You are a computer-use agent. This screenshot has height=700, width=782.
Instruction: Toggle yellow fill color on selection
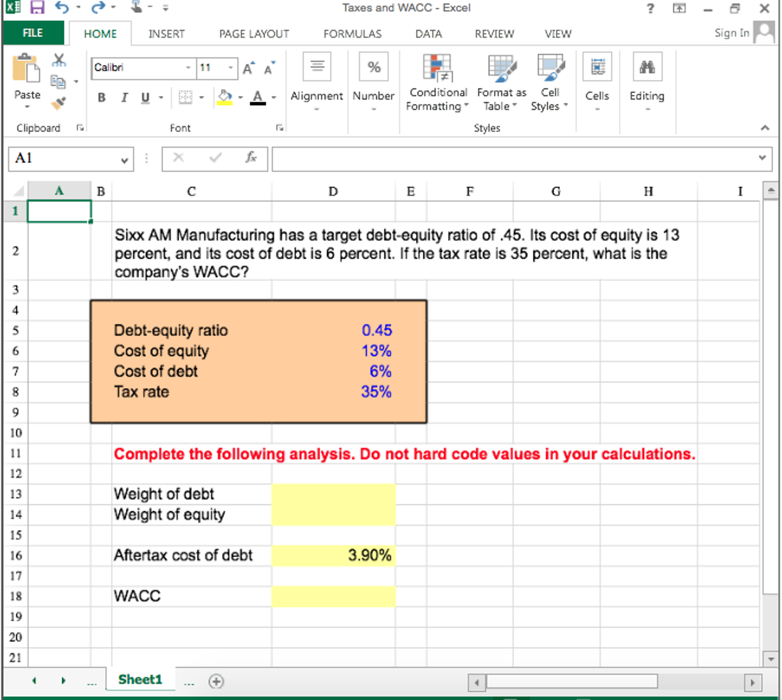pyautogui.click(x=224, y=96)
